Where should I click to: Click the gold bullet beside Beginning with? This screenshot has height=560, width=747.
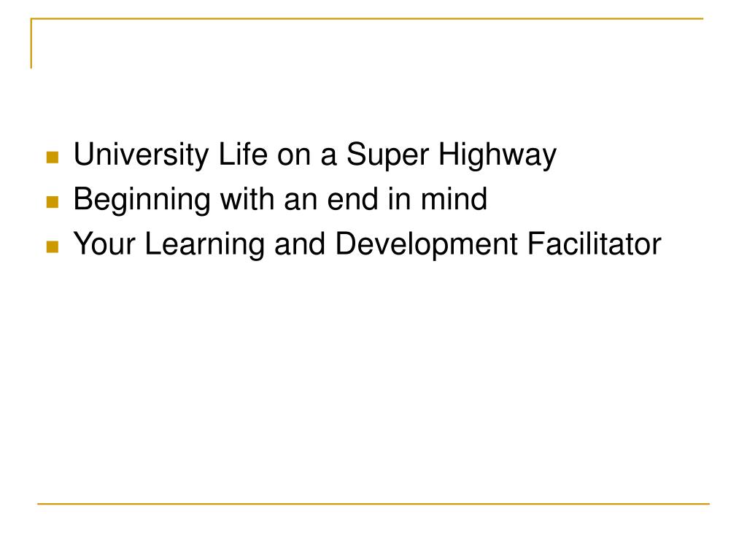click(x=53, y=202)
